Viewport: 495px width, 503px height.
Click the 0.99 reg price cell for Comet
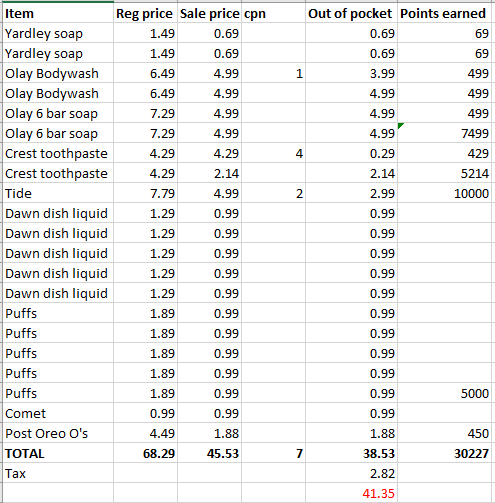[145, 413]
